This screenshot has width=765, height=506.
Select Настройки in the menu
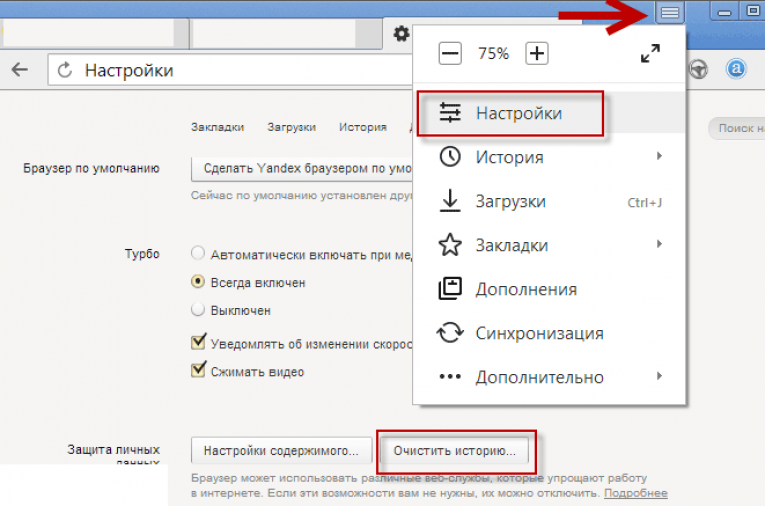(x=519, y=114)
